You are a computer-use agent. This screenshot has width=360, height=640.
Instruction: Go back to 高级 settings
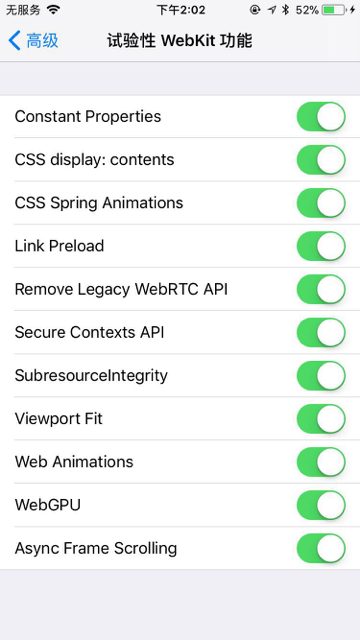point(33,41)
